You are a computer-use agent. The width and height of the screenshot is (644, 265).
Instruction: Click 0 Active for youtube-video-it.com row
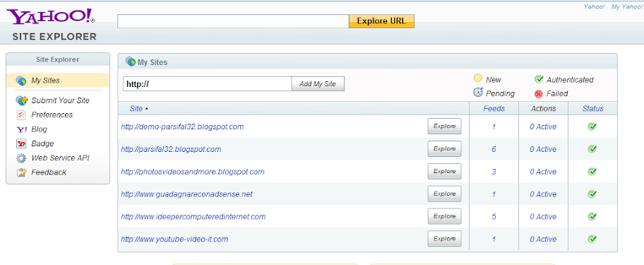tap(543, 239)
